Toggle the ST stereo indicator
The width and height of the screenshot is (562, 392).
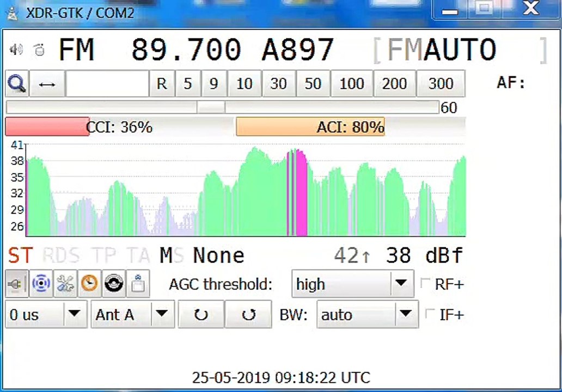coord(21,255)
